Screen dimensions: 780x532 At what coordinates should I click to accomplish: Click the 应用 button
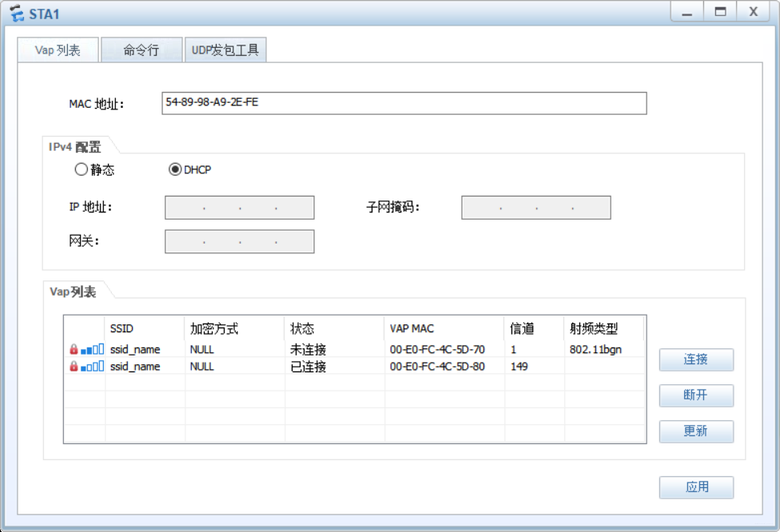695,487
